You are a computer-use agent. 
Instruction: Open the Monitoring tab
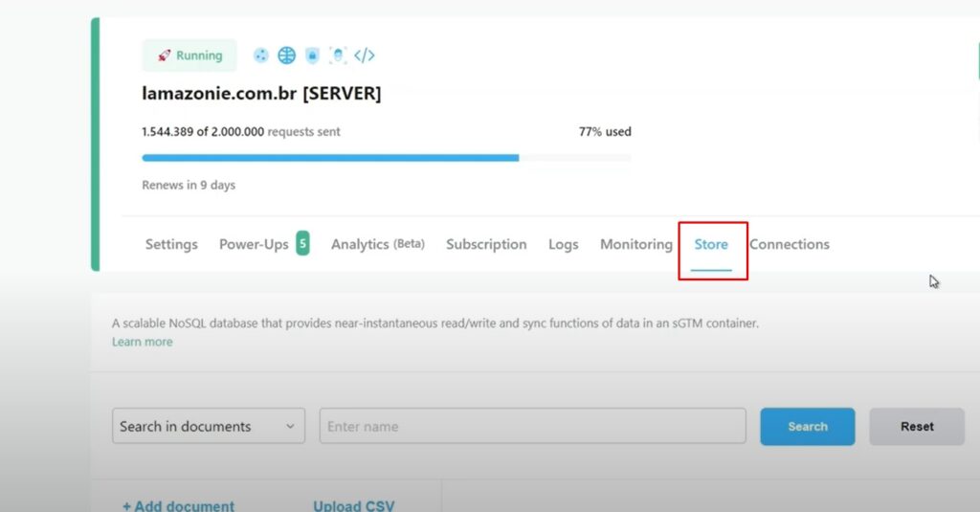[x=636, y=244]
